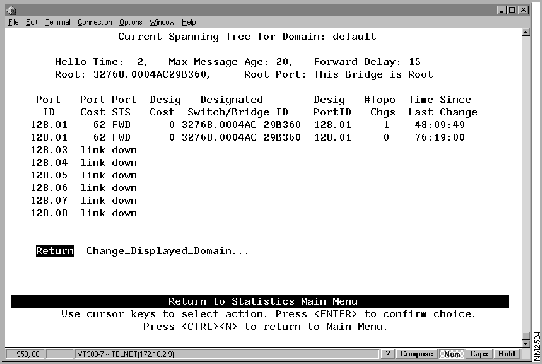This screenshot has width=542, height=364.
Task: Toggle the Num status indicator
Action: pos(452,354)
